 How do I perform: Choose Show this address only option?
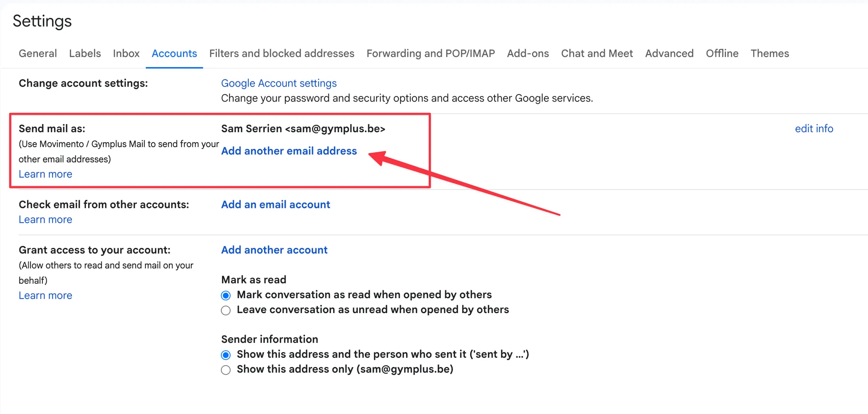226,370
